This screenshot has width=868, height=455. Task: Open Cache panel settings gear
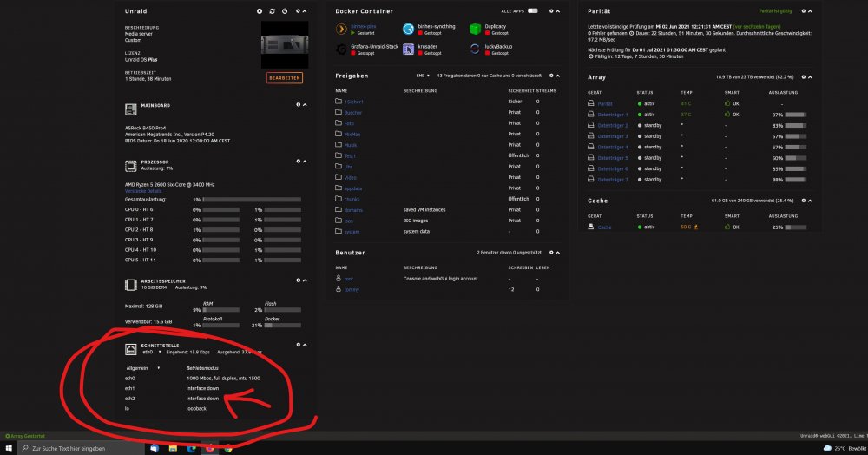click(803, 201)
